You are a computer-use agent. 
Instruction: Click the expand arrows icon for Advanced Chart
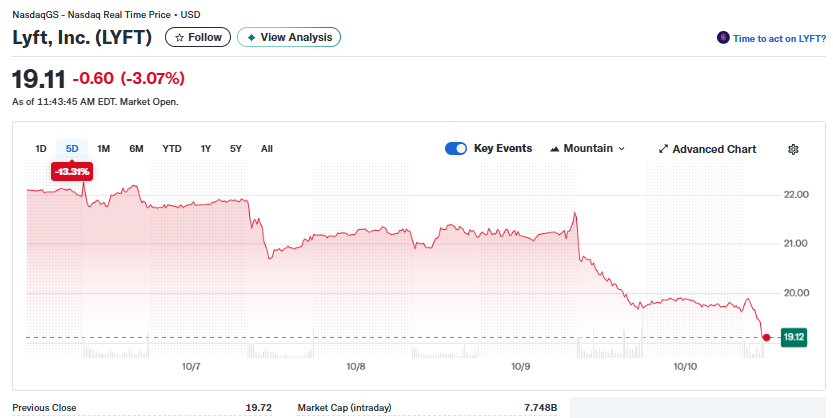663,149
